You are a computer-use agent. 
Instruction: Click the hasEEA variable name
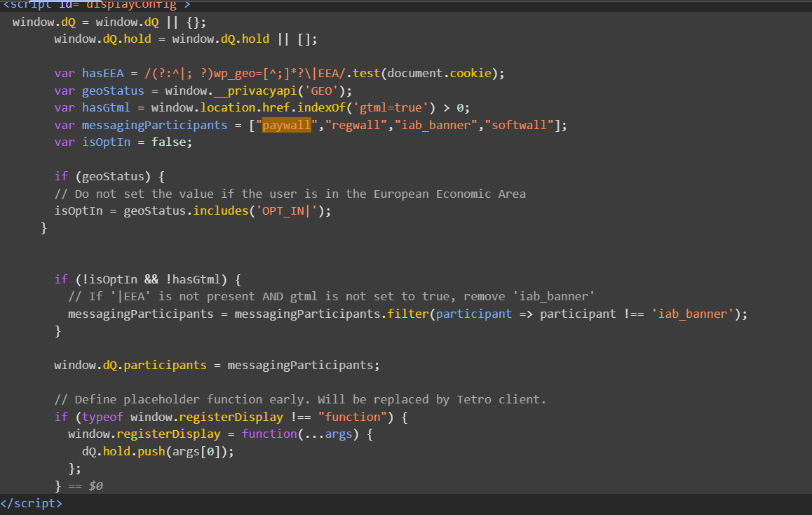pos(103,73)
